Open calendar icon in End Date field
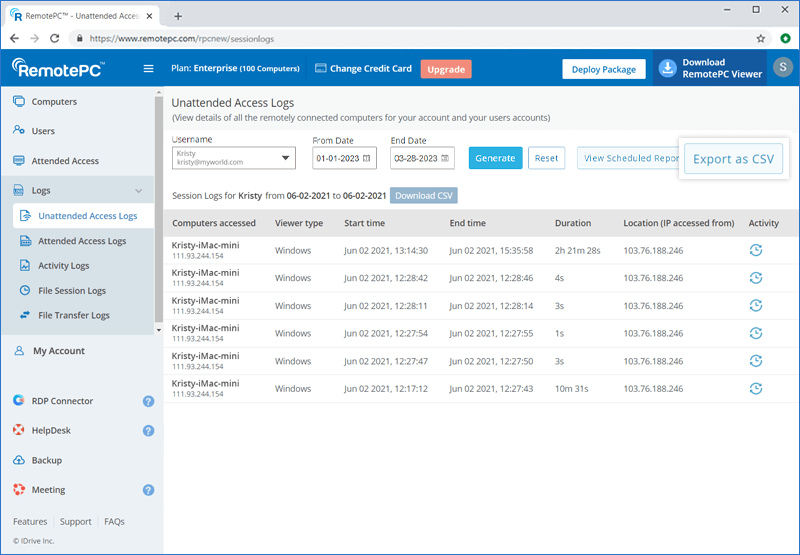This screenshot has width=800, height=555. (x=445, y=158)
